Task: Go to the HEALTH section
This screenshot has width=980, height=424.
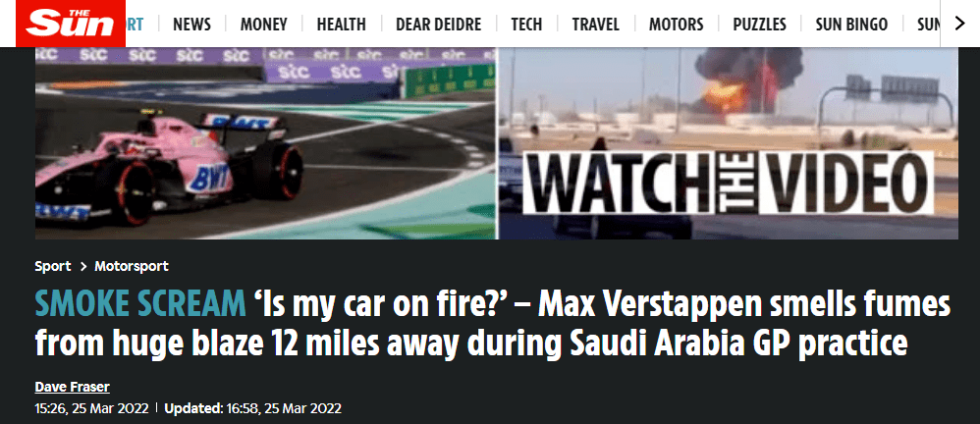Action: tap(342, 25)
